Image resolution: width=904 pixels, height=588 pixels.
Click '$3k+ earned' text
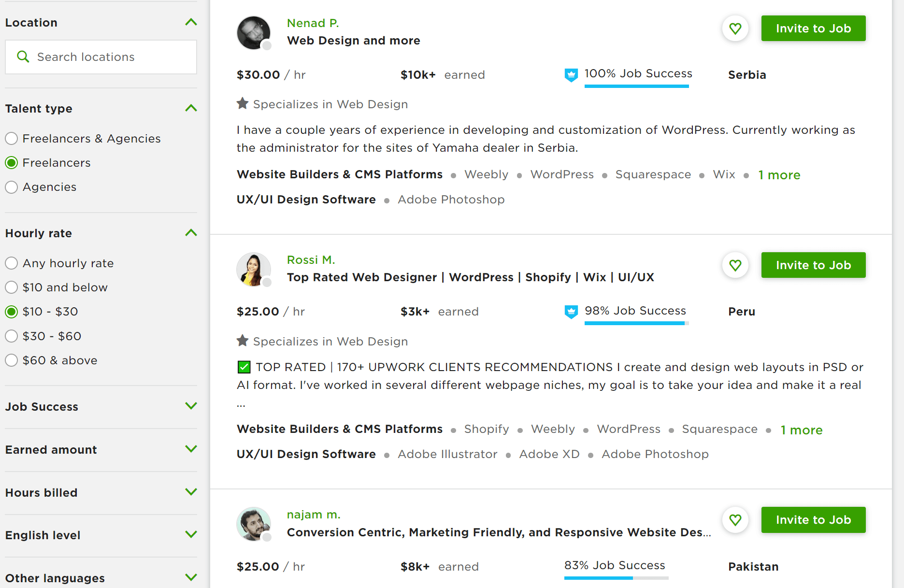[x=440, y=312]
